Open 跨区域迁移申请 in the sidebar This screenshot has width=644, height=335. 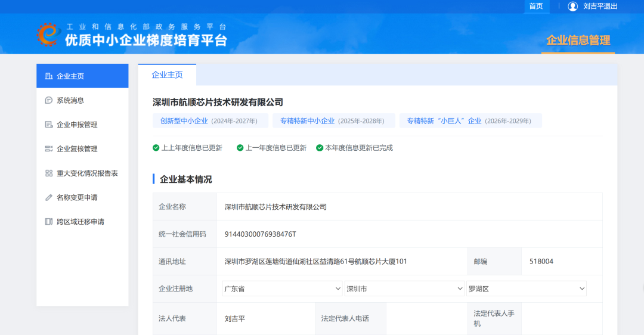click(x=82, y=222)
